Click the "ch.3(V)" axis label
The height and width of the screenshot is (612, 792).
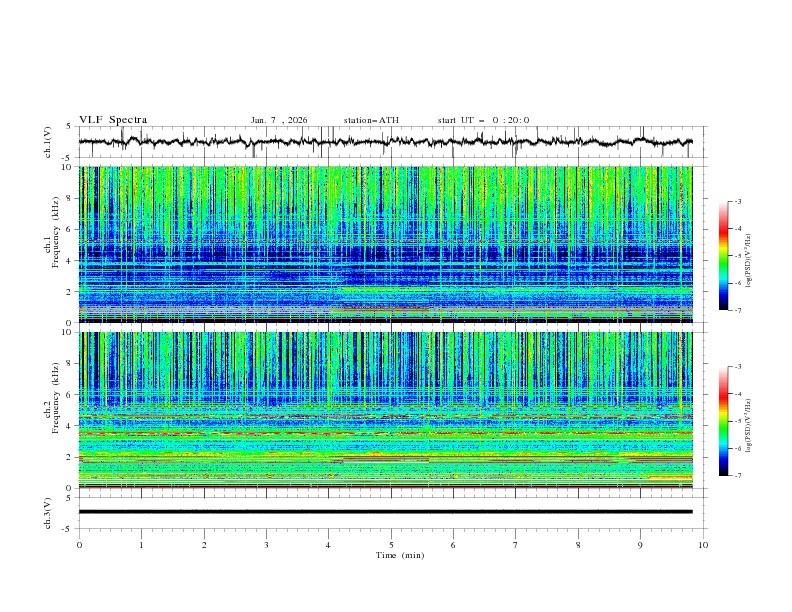click(x=48, y=513)
